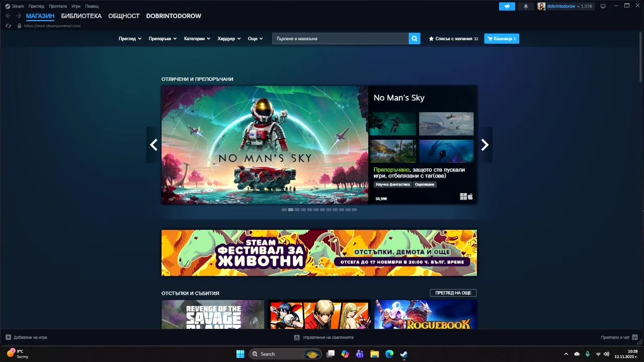644x362 pixels.
Task: Go forward with the right arrow
Action: (19, 16)
